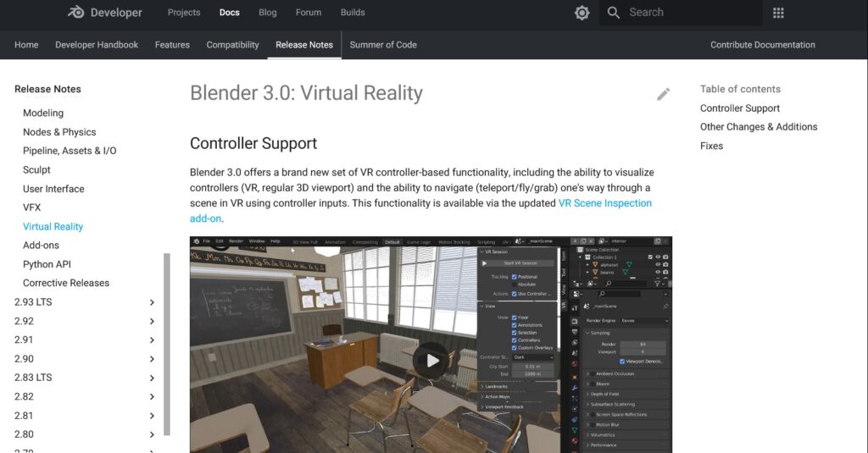Expand the 2.82 release section chevron
868x453 pixels.
(152, 397)
